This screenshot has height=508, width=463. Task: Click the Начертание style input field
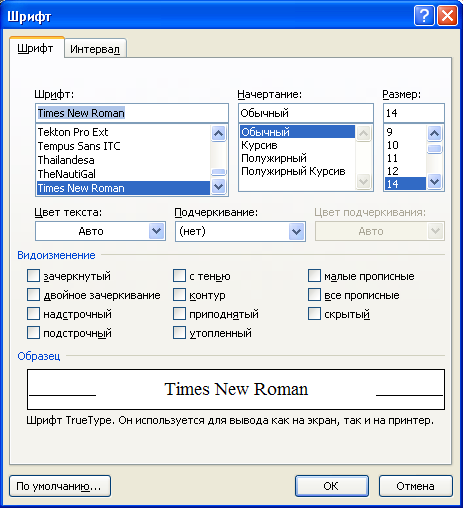pyautogui.click(x=306, y=113)
